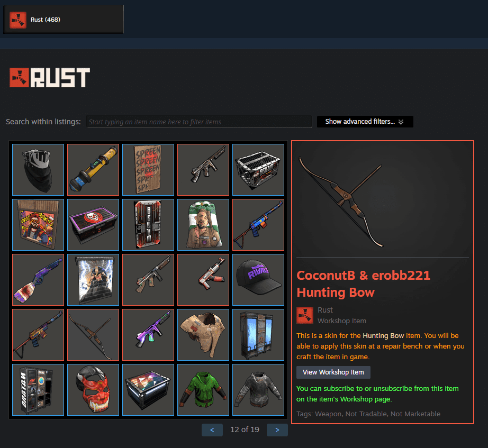This screenshot has width=488, height=448.
Task: Expand Show advanced filters dropdown
Action: point(365,122)
